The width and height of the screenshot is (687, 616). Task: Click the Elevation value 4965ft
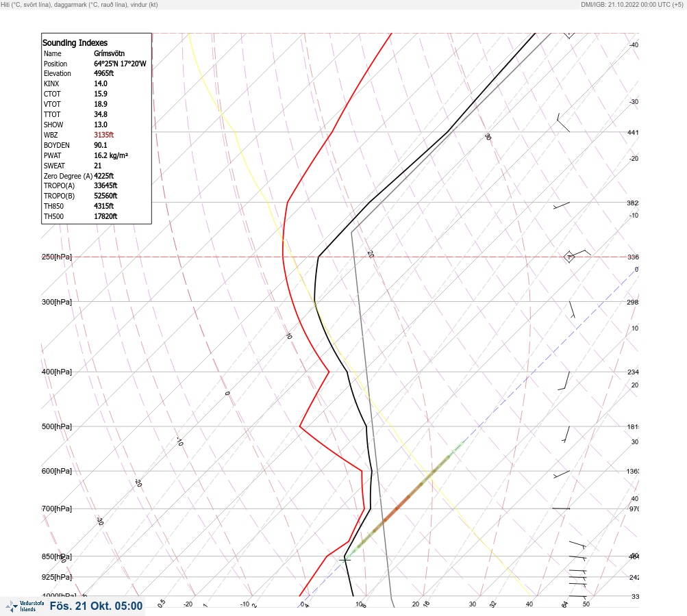pyautogui.click(x=104, y=73)
